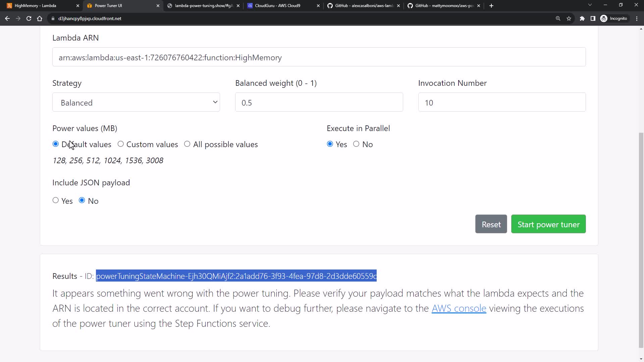Go to the browser home page icon
Screen dimensions: 644x362
click(40, 18)
